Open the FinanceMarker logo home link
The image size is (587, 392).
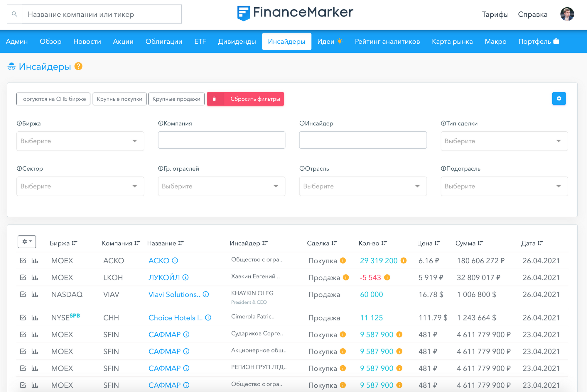point(295,13)
